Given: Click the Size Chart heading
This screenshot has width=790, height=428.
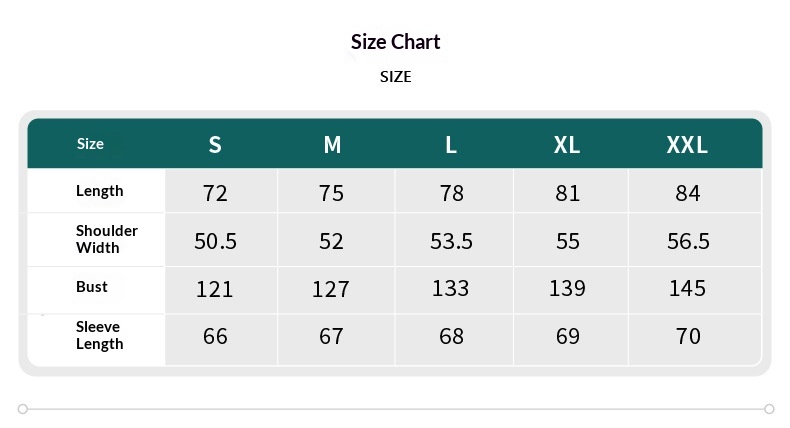Looking at the screenshot, I should pyautogui.click(x=395, y=42).
